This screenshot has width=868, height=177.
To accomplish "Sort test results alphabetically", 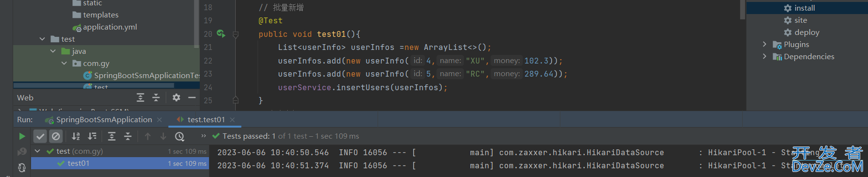I will pyautogui.click(x=76, y=136).
